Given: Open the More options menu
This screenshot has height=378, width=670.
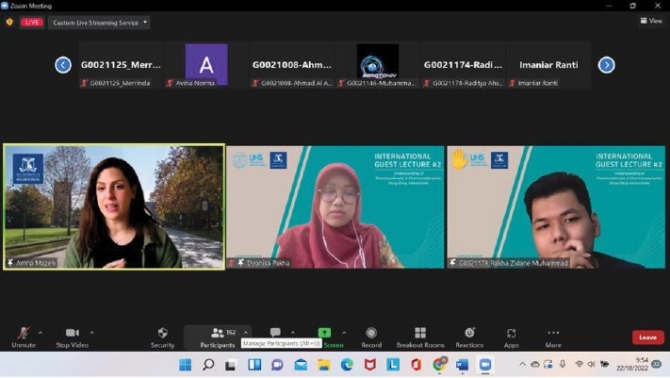Looking at the screenshot, I should tap(553, 337).
